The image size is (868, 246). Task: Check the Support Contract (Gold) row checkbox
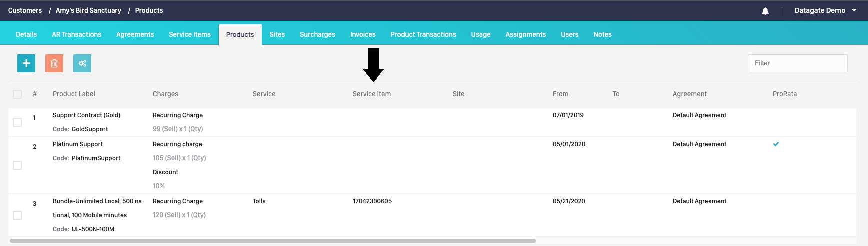[17, 122]
